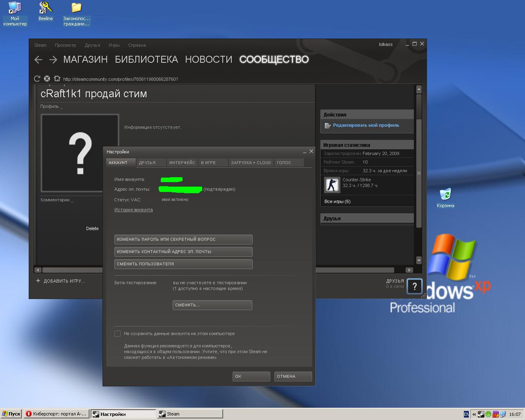
Task: Open the Справка menu
Action: pyautogui.click(x=137, y=45)
